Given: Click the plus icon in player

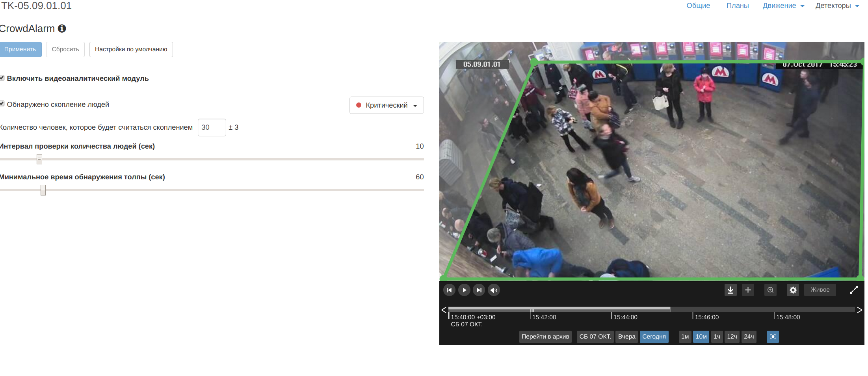Looking at the screenshot, I should 748,290.
